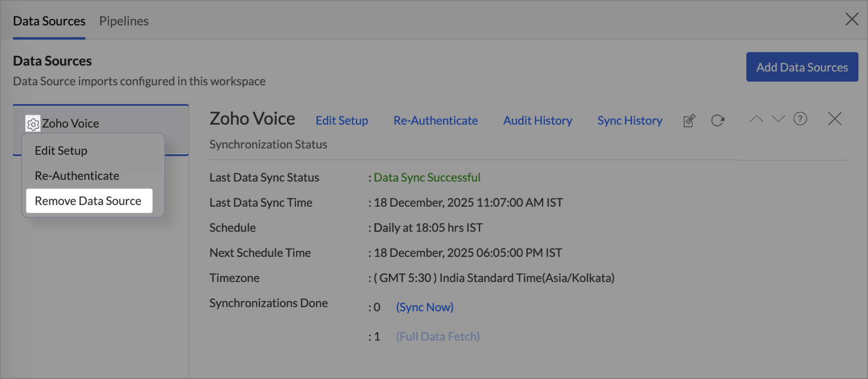The width and height of the screenshot is (868, 379).
Task: Click the refresh sync status icon
Action: (x=718, y=120)
